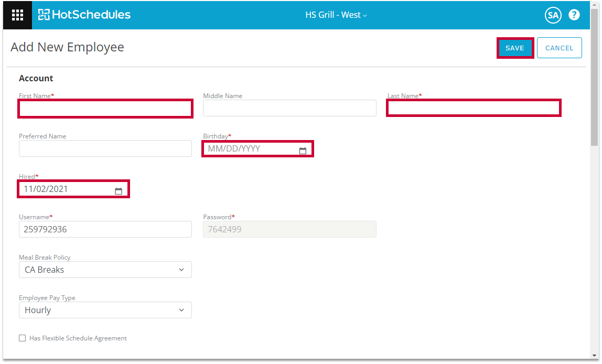Click the Username field containing 259792936
Viewport: 602px width, 364px height.
105,229
